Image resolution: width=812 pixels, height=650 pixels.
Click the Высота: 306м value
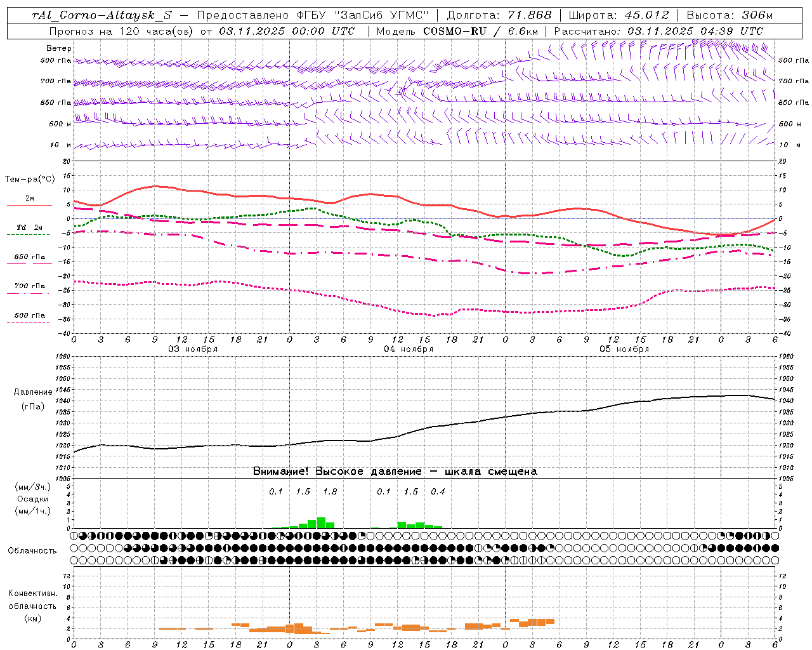tap(730, 15)
